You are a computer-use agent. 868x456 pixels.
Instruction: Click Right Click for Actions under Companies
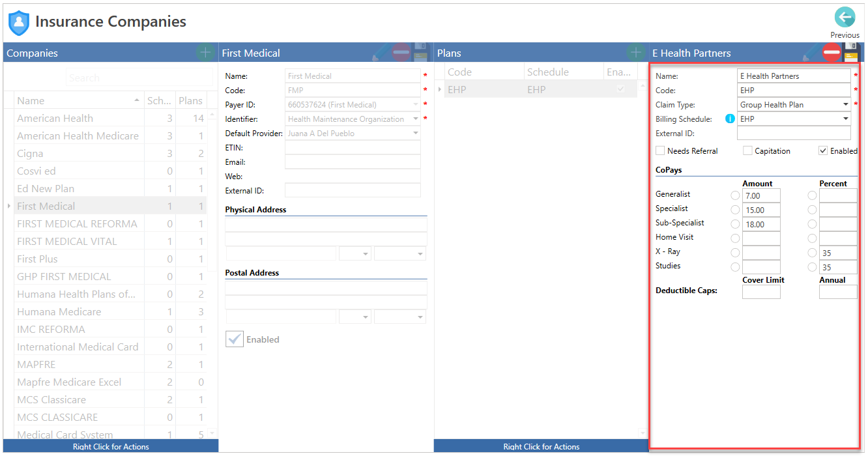click(111, 447)
